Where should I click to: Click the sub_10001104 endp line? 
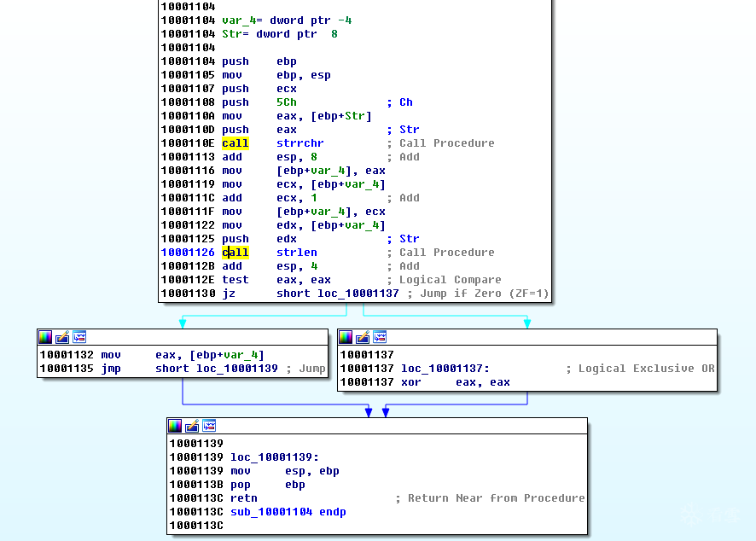click(288, 512)
